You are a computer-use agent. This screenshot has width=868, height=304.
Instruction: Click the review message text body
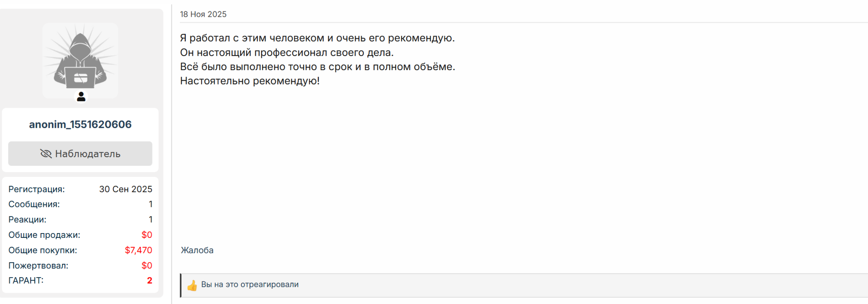[x=317, y=59]
